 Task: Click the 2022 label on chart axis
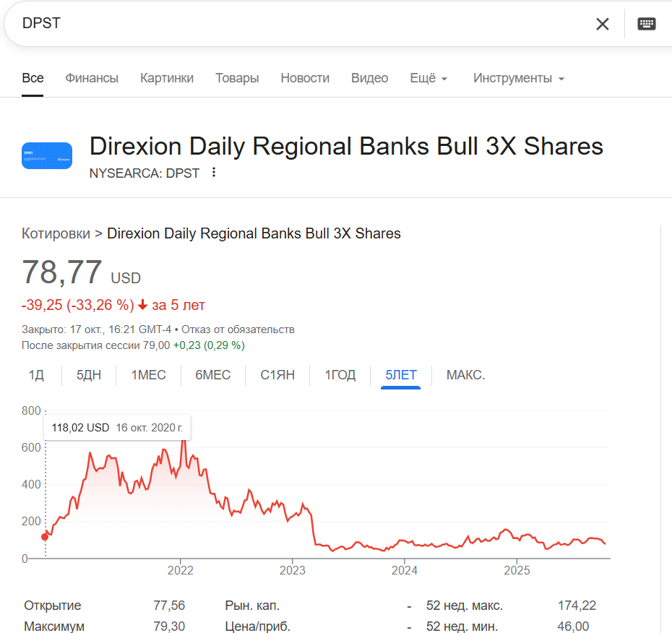click(x=181, y=570)
